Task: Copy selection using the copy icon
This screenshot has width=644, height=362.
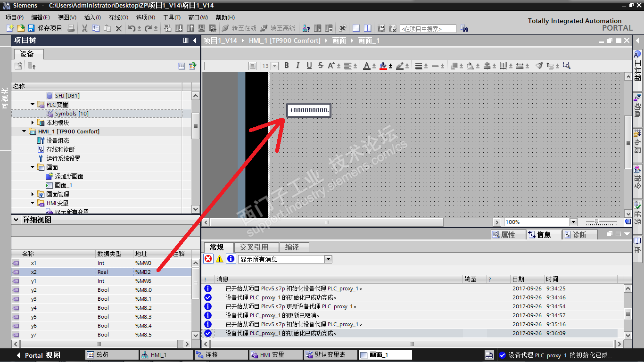Action: [96, 28]
